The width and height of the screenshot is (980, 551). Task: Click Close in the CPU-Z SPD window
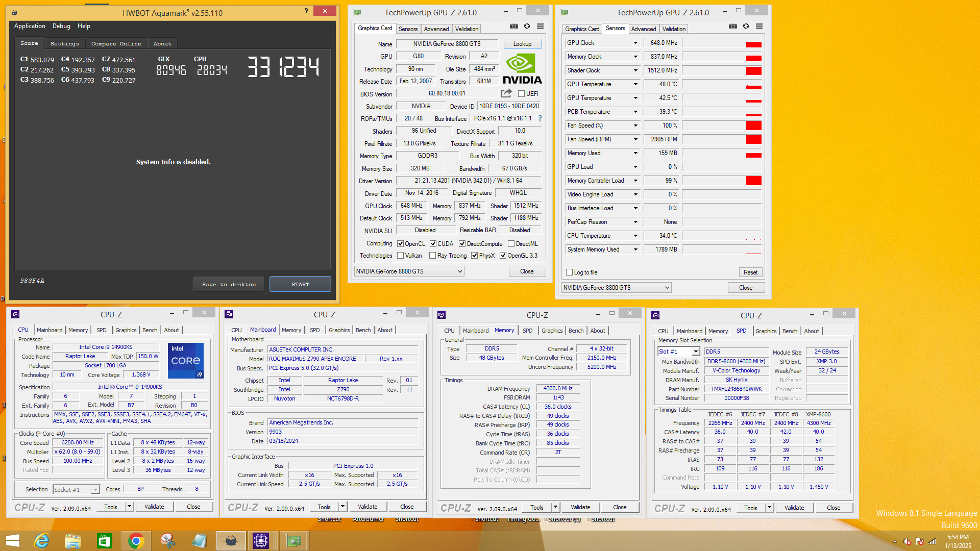834,508
